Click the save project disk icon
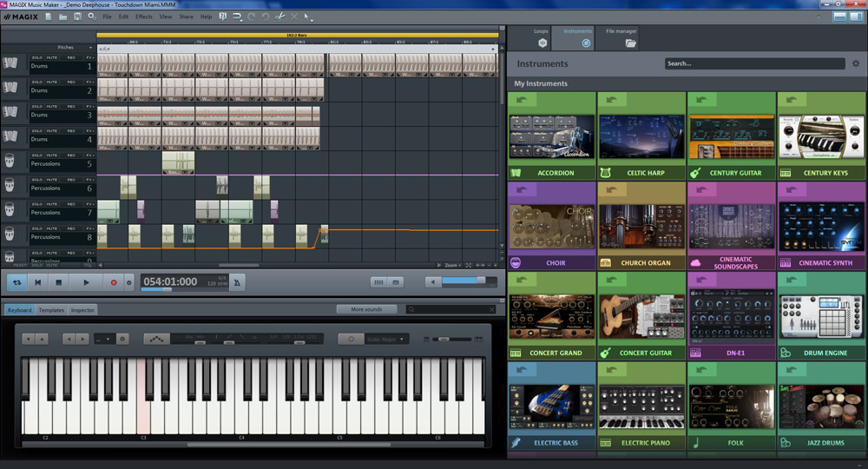Screen dimensions: 868x469 pyautogui.click(x=77, y=17)
